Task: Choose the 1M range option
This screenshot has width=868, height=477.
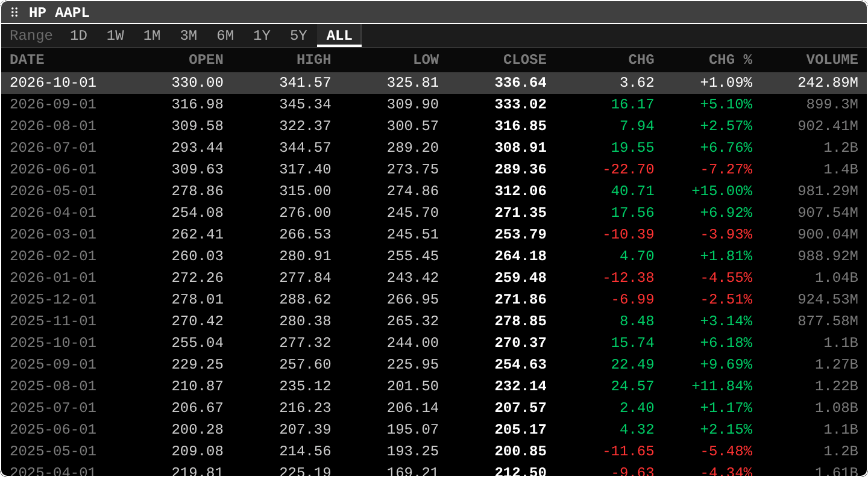Action: (152, 36)
